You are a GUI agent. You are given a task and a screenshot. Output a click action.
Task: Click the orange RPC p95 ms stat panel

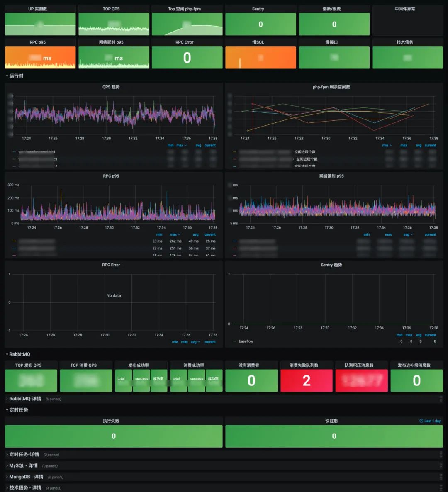(40, 57)
